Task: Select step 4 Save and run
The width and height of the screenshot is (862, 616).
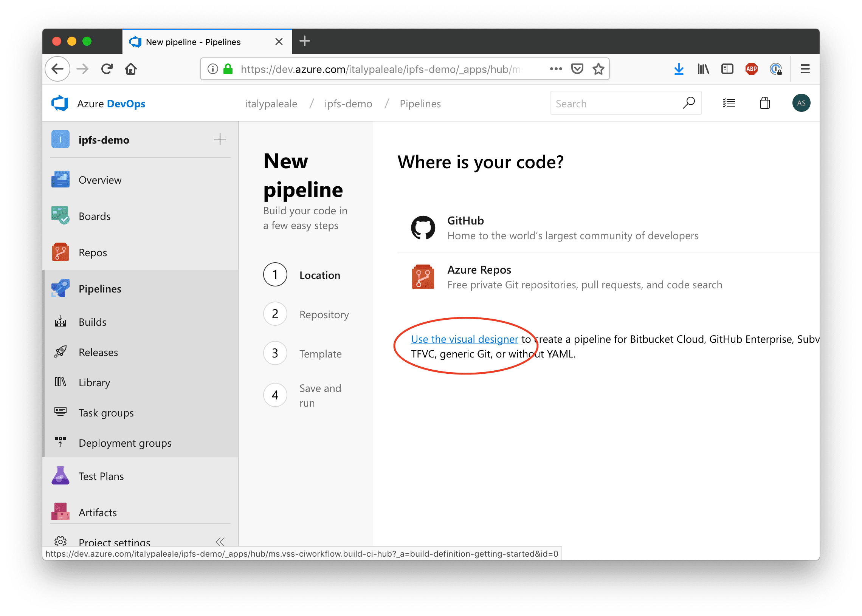Action: click(x=303, y=395)
